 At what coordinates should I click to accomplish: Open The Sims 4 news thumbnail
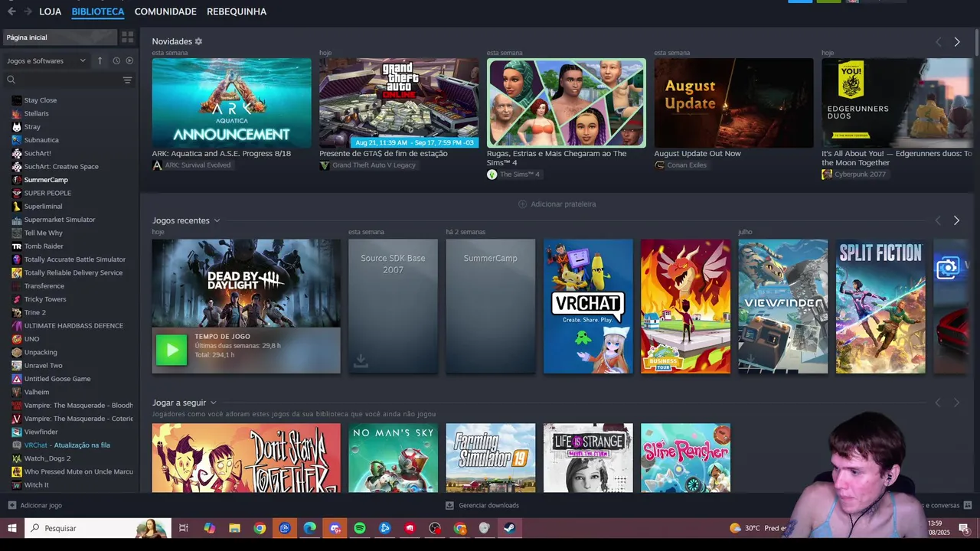[x=567, y=103]
